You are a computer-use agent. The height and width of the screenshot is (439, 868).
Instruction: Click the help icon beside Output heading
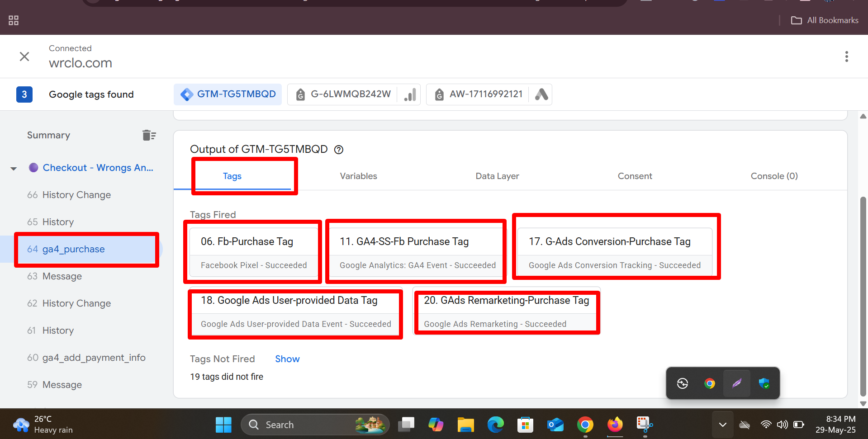point(339,150)
